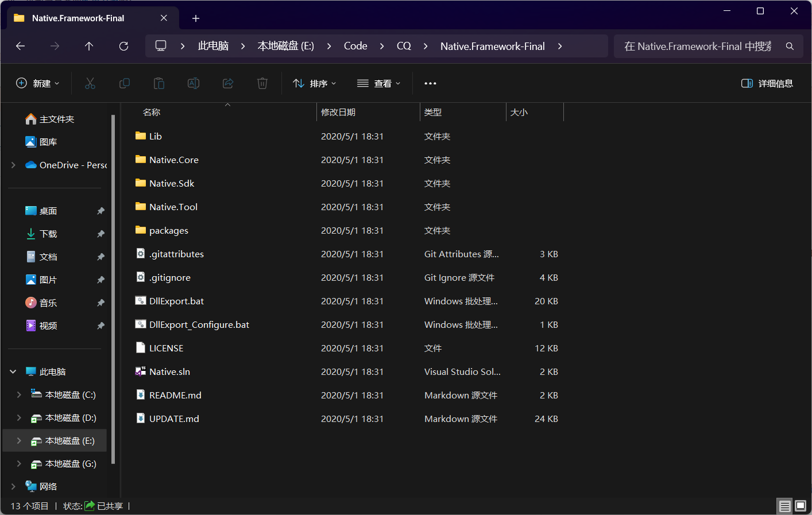The width and height of the screenshot is (812, 515).
Task: Click the 新建 new item button
Action: click(x=38, y=83)
